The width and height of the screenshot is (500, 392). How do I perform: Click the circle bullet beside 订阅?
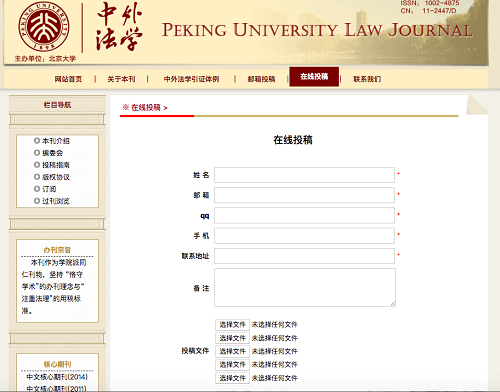37,189
